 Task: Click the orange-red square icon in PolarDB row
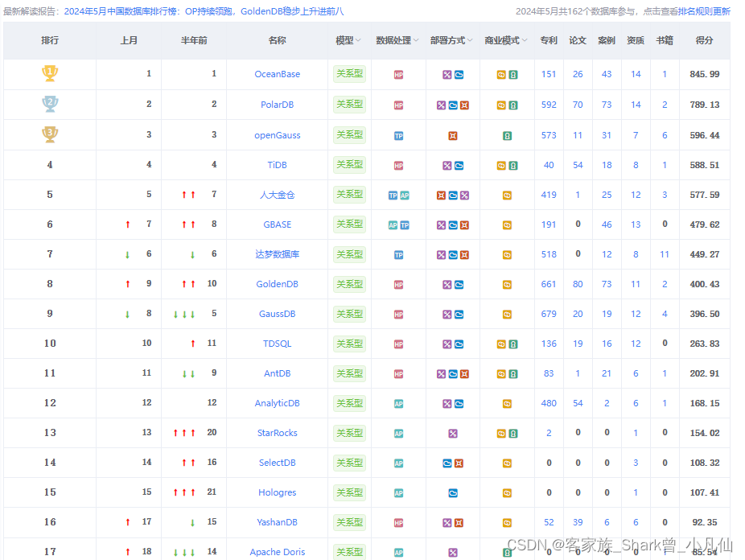click(465, 105)
